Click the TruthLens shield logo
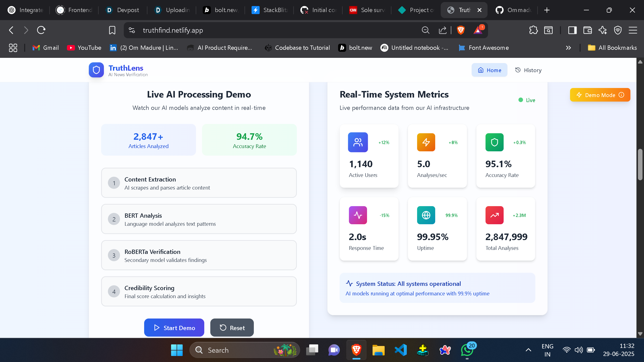644x362 pixels. click(x=96, y=70)
